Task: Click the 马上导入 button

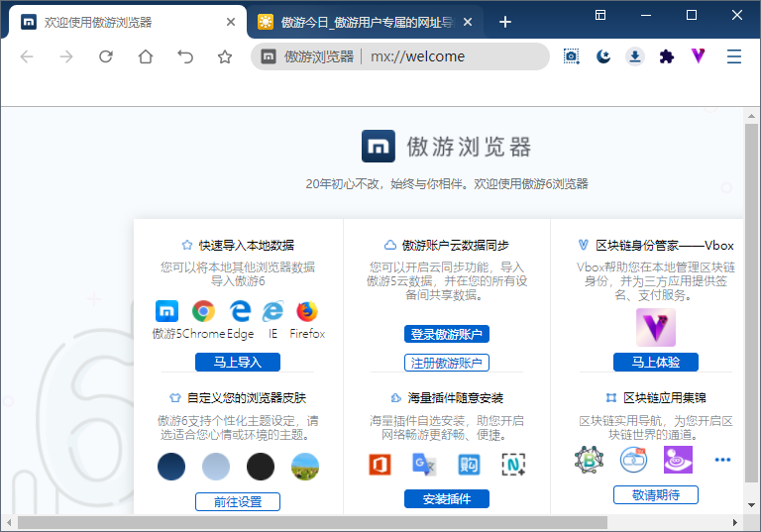Action: (238, 363)
